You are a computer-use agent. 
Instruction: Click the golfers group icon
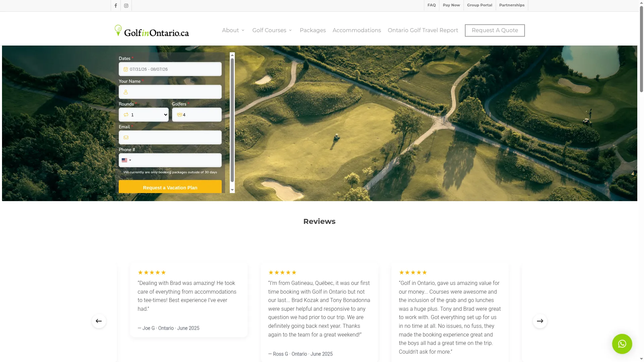tap(179, 115)
